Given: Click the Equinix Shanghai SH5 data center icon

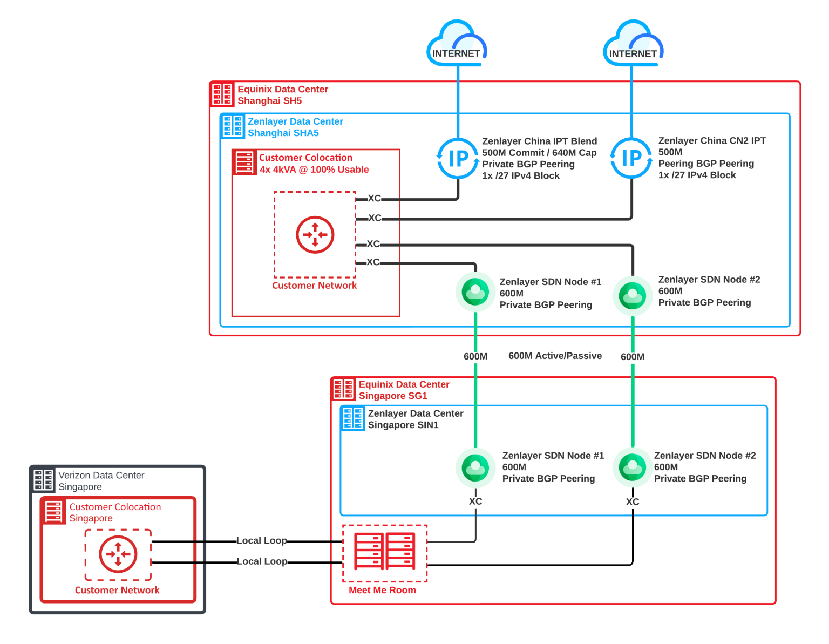Looking at the screenshot, I should tap(222, 94).
